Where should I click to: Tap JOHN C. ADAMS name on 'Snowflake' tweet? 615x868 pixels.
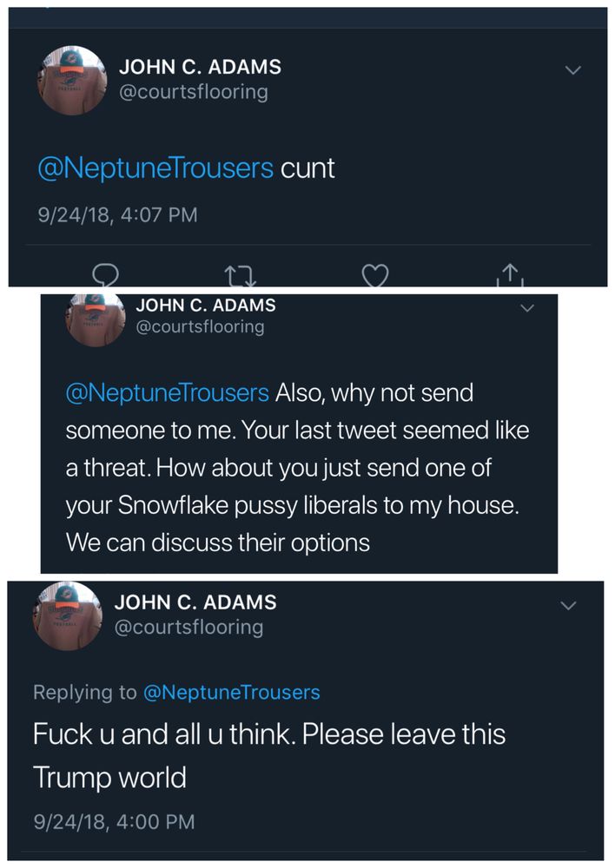(206, 305)
